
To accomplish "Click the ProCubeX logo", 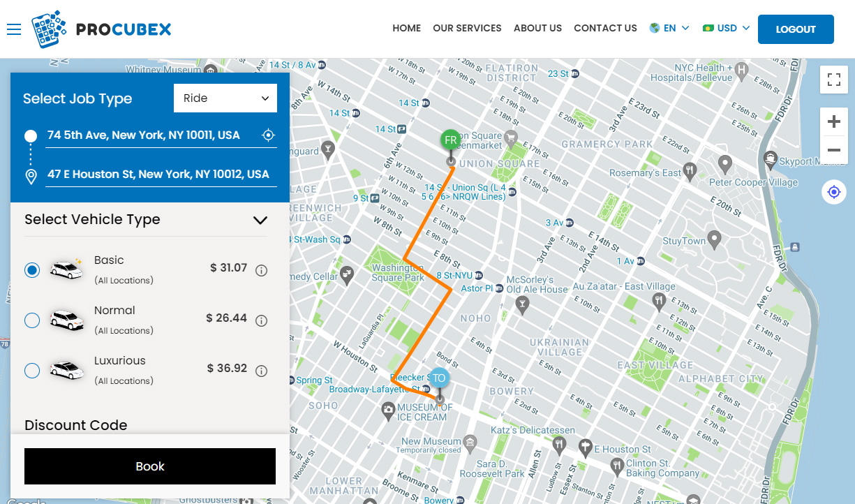I will 101,29.
